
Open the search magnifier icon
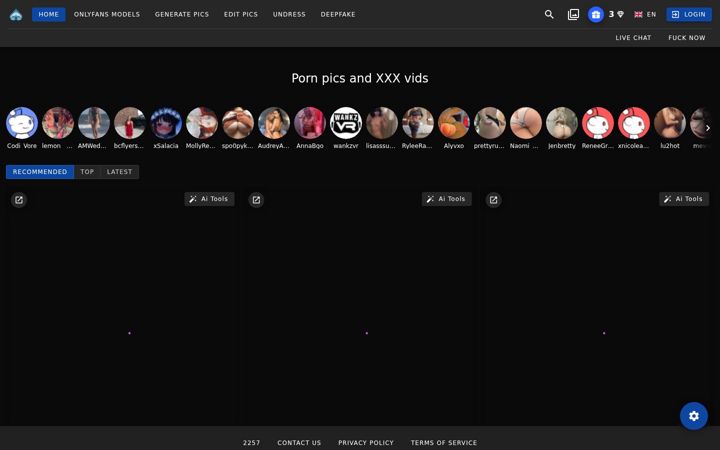pyautogui.click(x=549, y=15)
